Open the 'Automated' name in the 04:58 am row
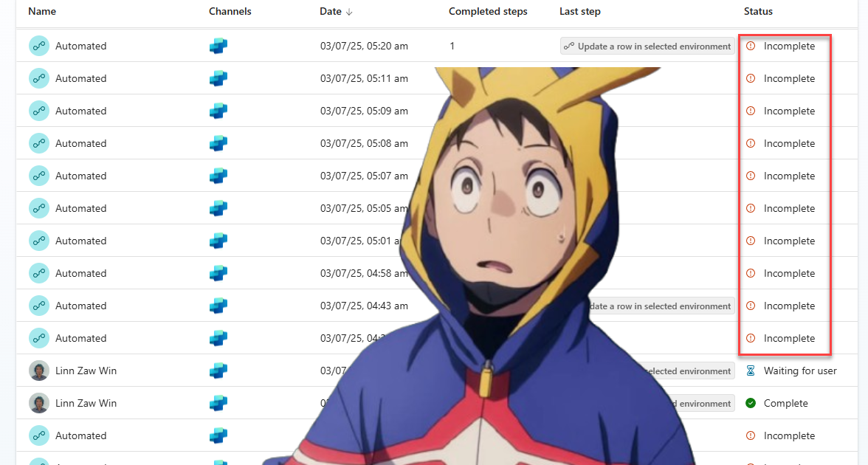The height and width of the screenshot is (465, 868). click(x=81, y=273)
